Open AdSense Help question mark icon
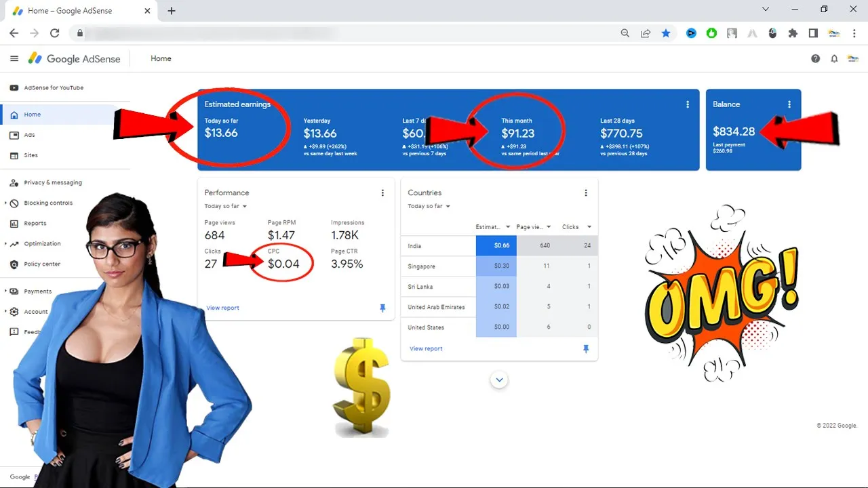Viewport: 868px width, 488px height. tap(815, 59)
